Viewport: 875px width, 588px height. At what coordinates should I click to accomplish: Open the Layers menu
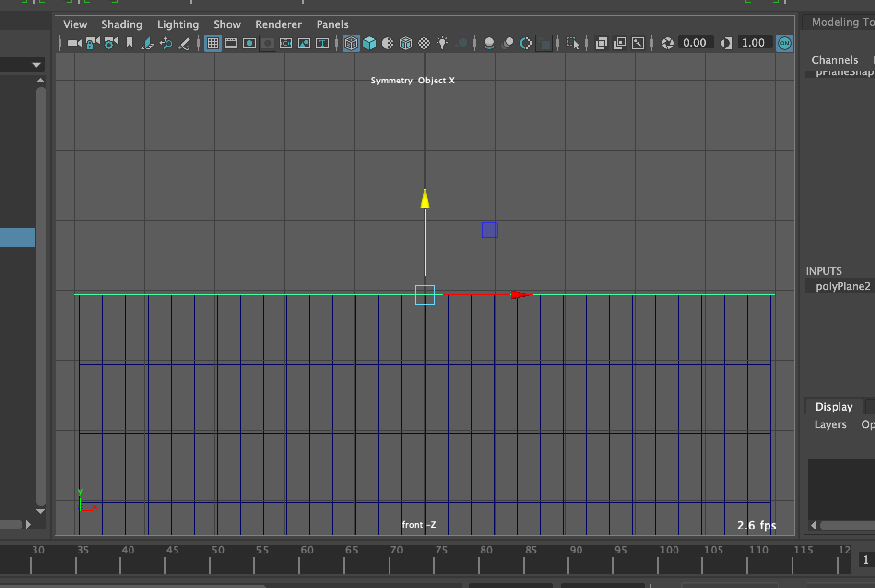click(x=830, y=424)
